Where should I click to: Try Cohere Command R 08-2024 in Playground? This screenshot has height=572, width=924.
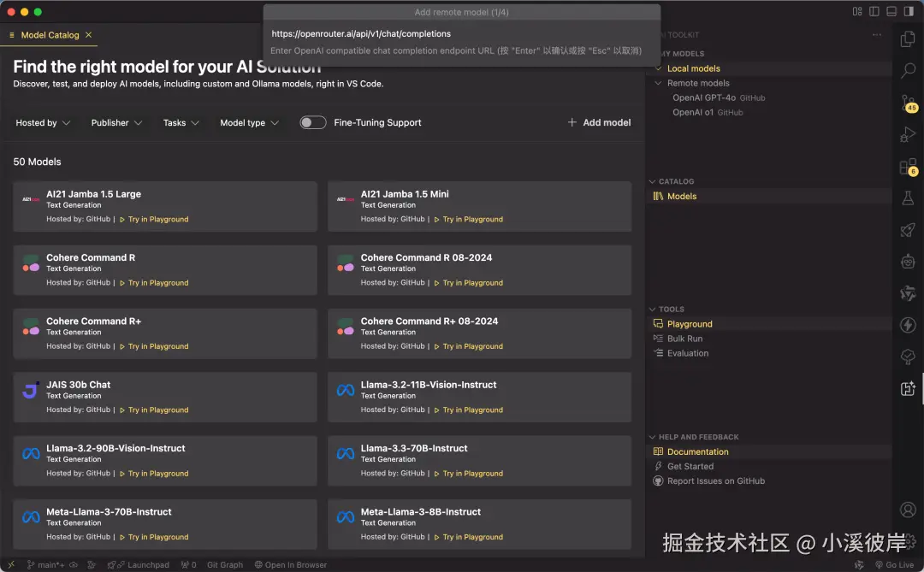[469, 283]
